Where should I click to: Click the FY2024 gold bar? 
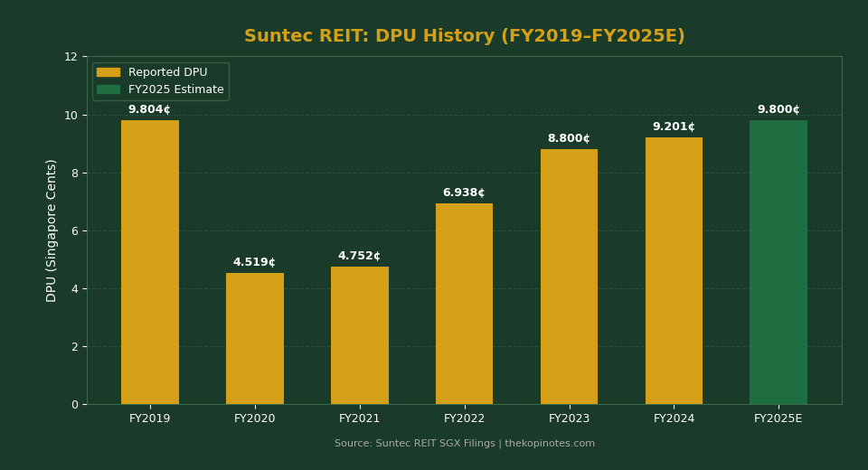(x=674, y=271)
